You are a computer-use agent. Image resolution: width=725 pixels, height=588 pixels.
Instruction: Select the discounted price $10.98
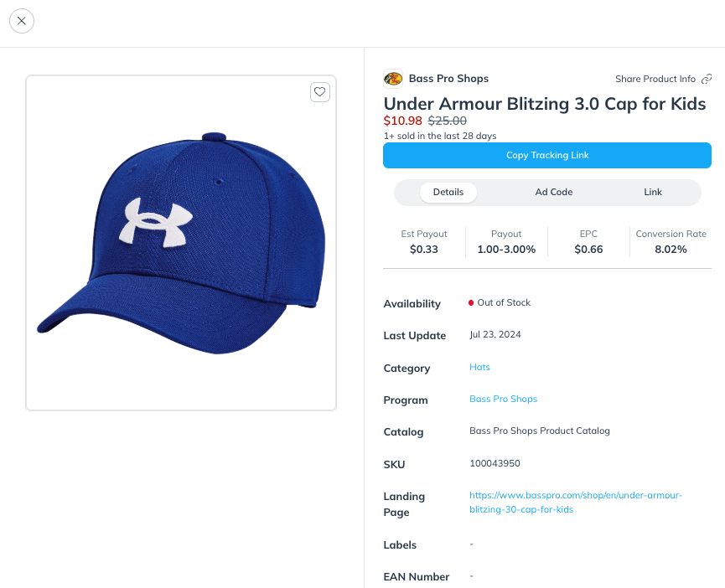[x=402, y=121]
